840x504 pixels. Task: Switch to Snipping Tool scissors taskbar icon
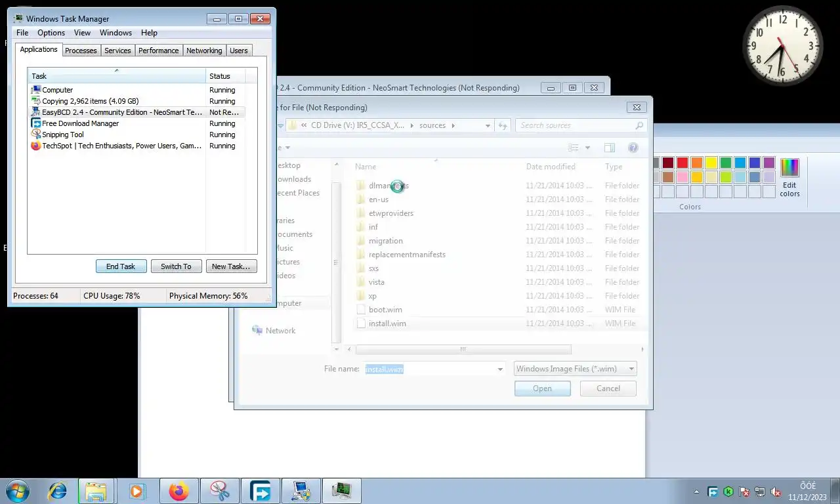(x=219, y=491)
